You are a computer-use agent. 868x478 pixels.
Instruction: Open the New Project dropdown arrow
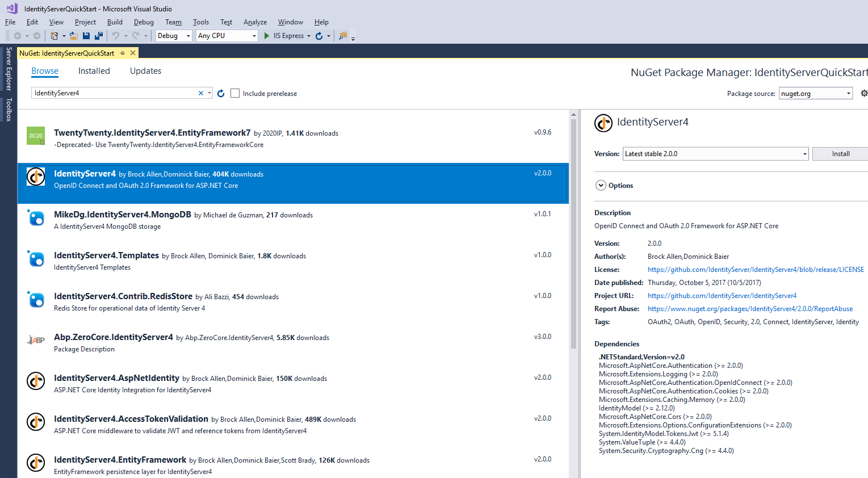pyautogui.click(x=64, y=36)
